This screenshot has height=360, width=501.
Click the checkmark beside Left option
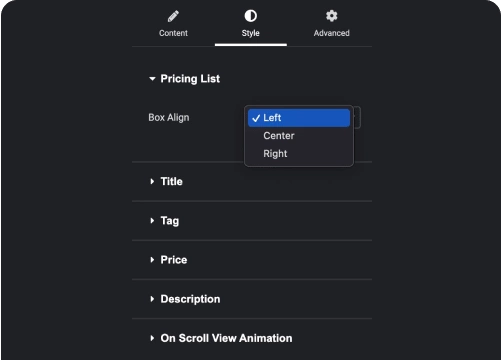point(256,118)
